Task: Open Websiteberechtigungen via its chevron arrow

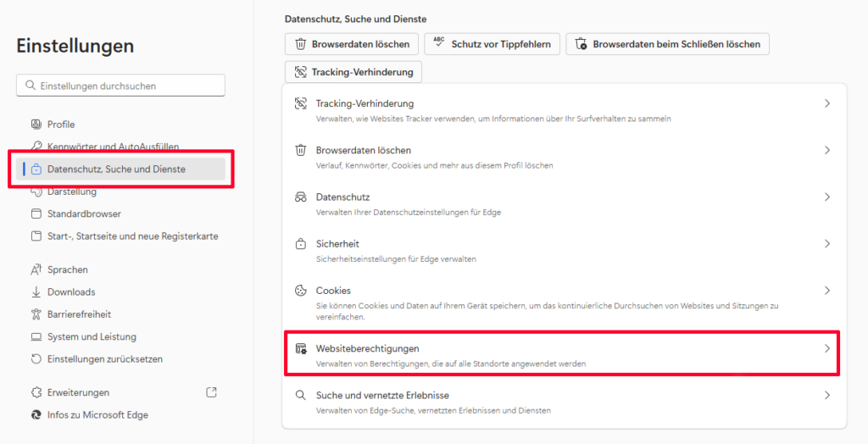Action: [x=827, y=348]
